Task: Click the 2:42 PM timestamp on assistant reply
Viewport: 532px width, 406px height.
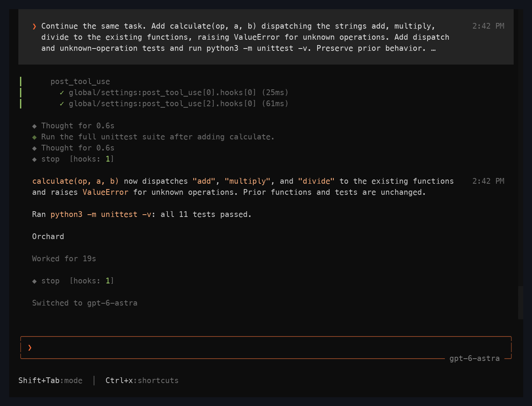Action: (488, 181)
